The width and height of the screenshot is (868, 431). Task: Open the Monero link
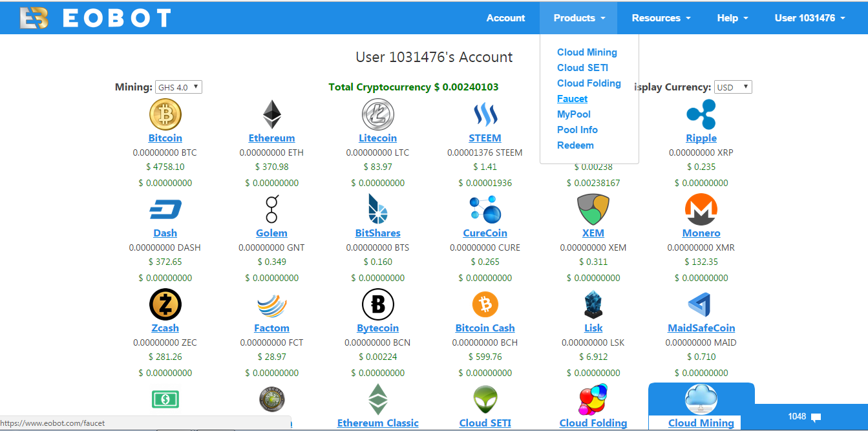point(701,233)
